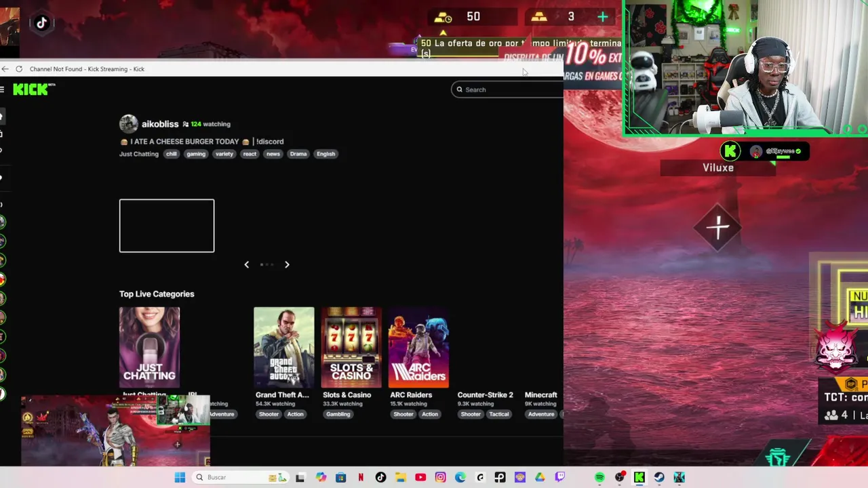Click the Gambling tag under Slots & Casino
The height and width of the screenshot is (488, 868).
click(338, 414)
